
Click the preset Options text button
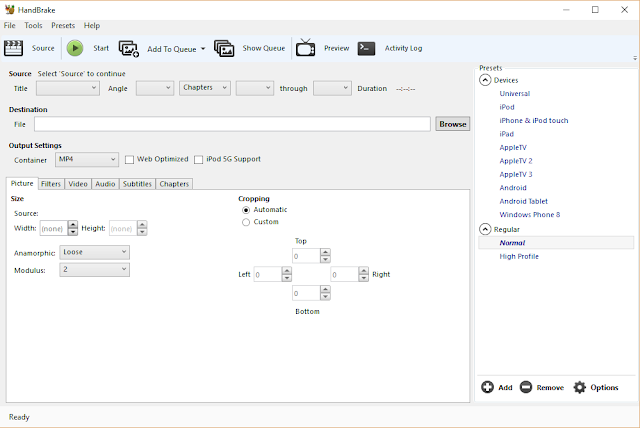point(604,388)
